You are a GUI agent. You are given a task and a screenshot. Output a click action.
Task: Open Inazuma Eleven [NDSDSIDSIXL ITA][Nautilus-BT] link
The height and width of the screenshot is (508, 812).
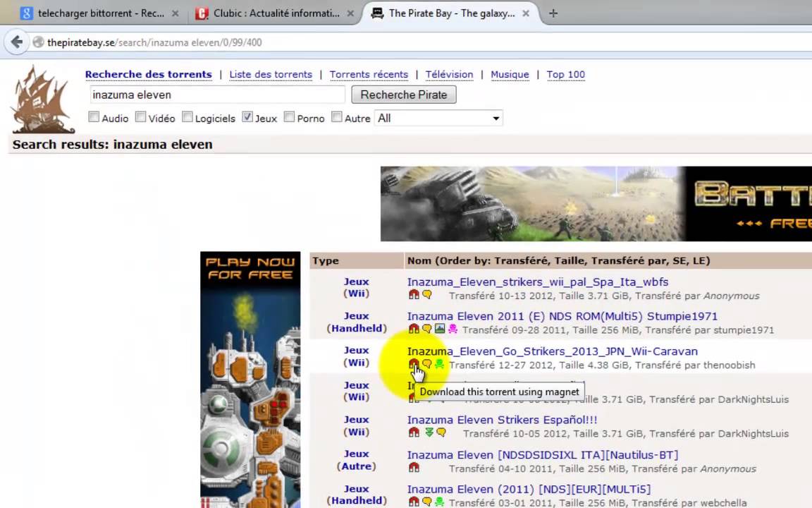543,455
